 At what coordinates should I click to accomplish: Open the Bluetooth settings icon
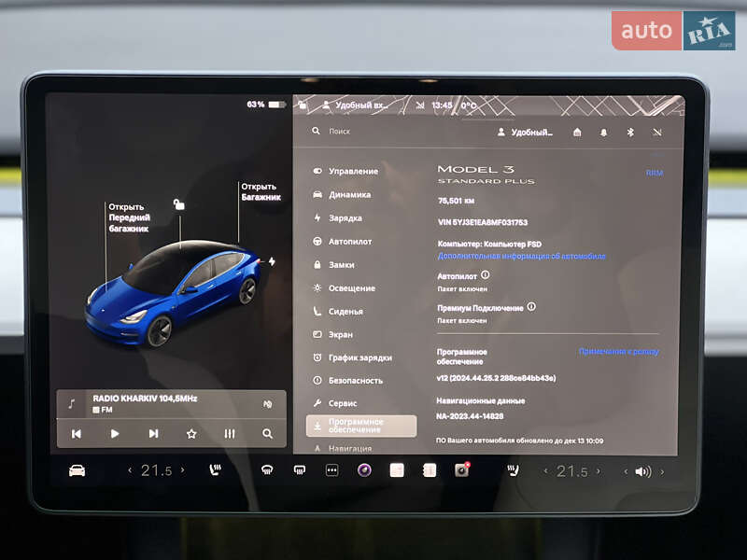[x=629, y=133]
